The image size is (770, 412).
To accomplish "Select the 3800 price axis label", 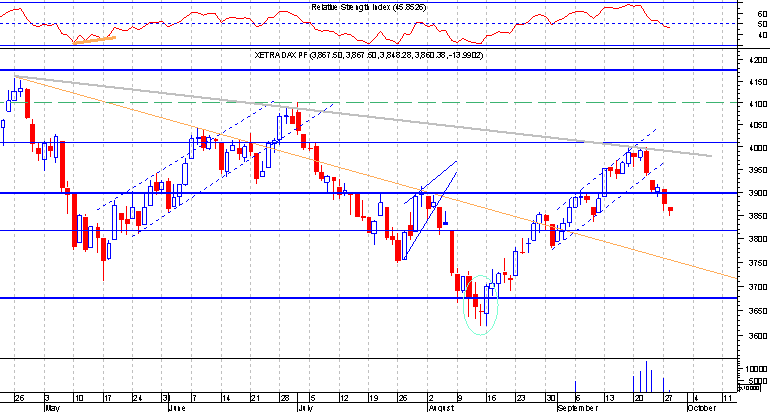I will click(758, 240).
